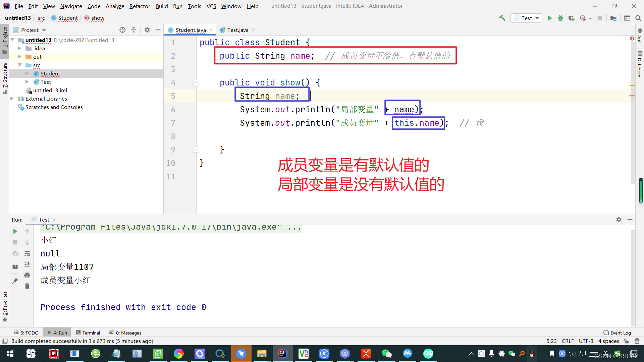Collapse the untitled13 project root node
Viewport: 644px width, 362px height.
click(x=12, y=40)
